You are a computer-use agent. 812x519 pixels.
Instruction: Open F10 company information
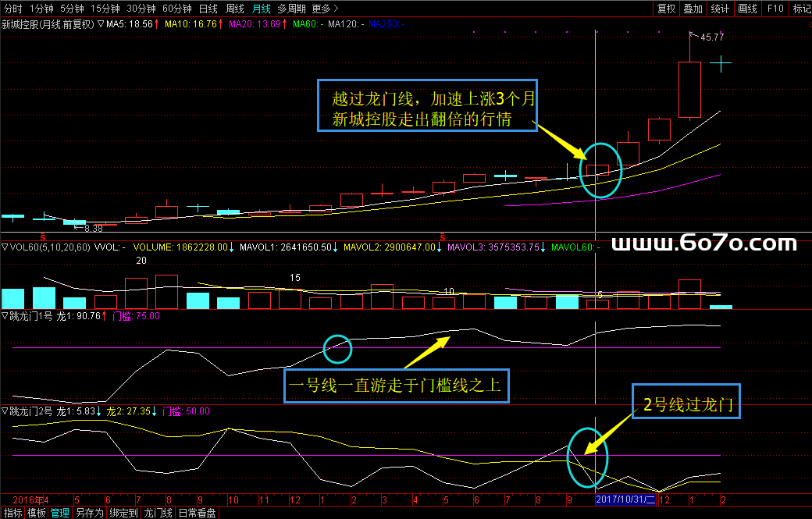(x=775, y=9)
